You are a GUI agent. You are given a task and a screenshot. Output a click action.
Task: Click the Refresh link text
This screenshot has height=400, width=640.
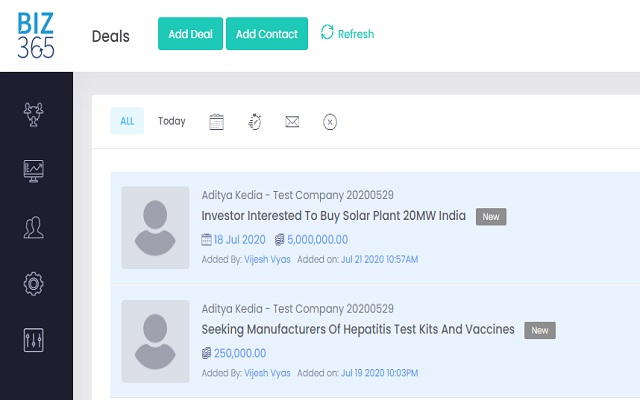(356, 34)
